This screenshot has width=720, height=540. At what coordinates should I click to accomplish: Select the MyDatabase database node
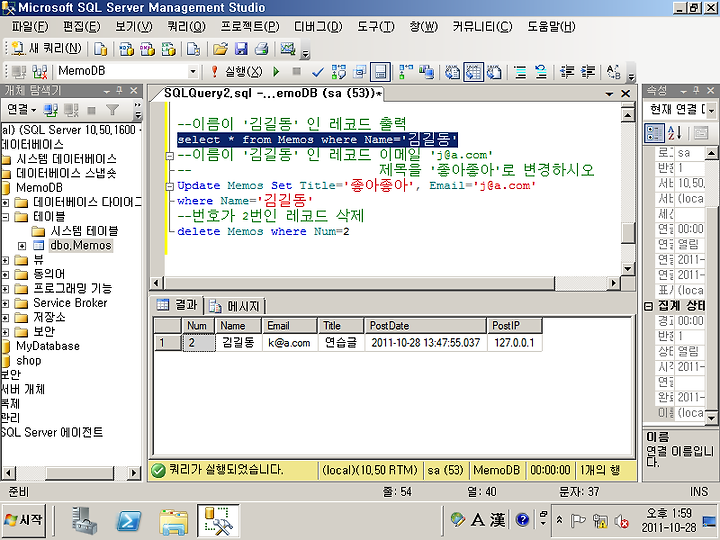[48, 346]
